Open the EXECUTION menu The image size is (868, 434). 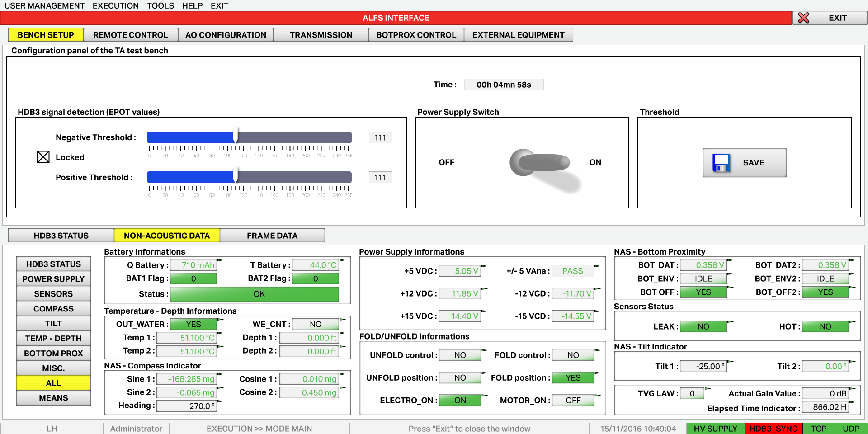(x=115, y=5)
